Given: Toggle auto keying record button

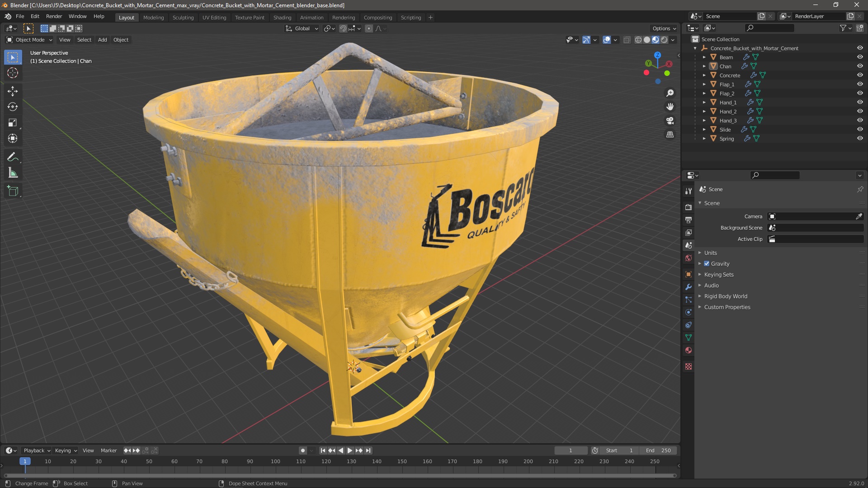Looking at the screenshot, I should (303, 450).
